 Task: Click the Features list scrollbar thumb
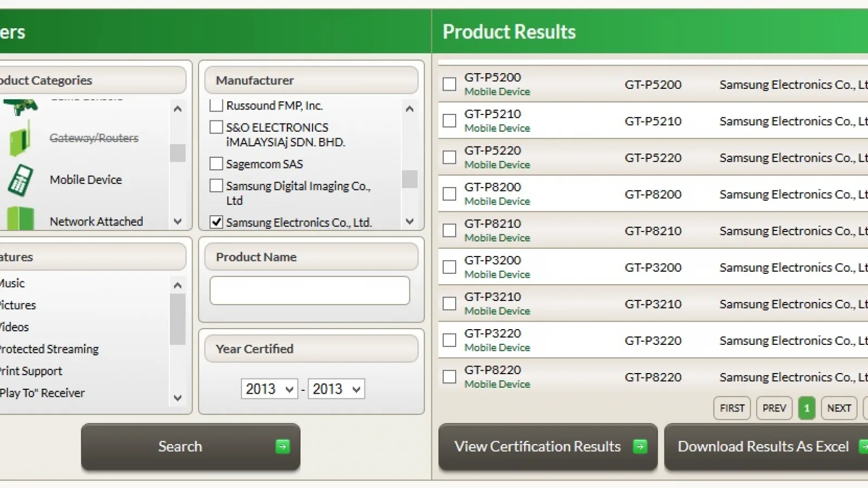pyautogui.click(x=177, y=319)
